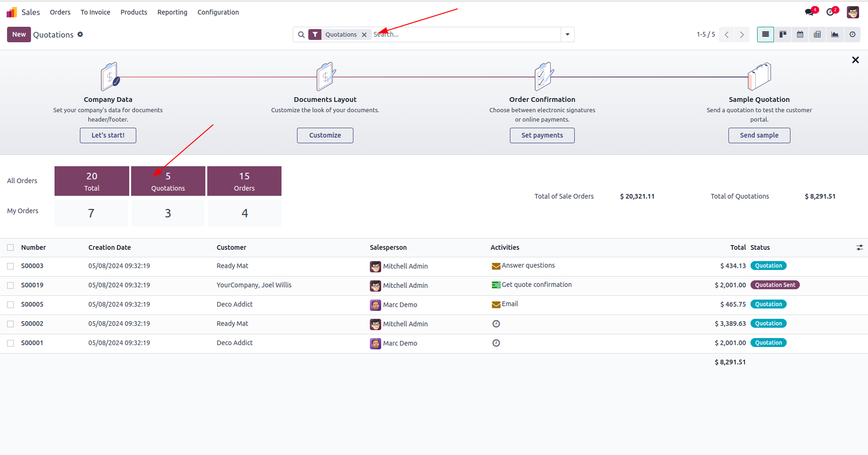Viewport: 868px width, 455px height.
Task: Open the Calendar view
Action: [800, 34]
